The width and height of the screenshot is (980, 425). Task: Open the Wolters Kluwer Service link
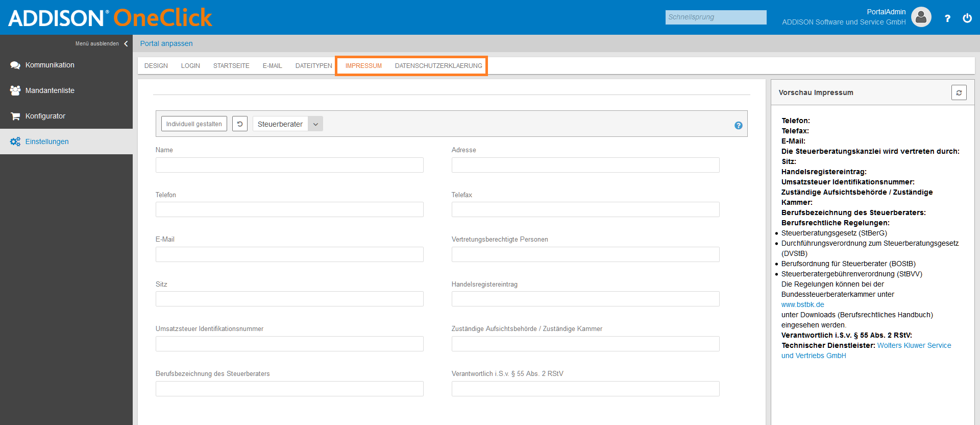click(866, 350)
